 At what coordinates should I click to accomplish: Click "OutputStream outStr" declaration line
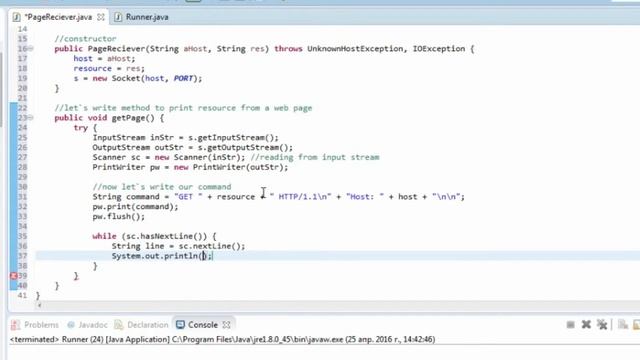(193, 147)
